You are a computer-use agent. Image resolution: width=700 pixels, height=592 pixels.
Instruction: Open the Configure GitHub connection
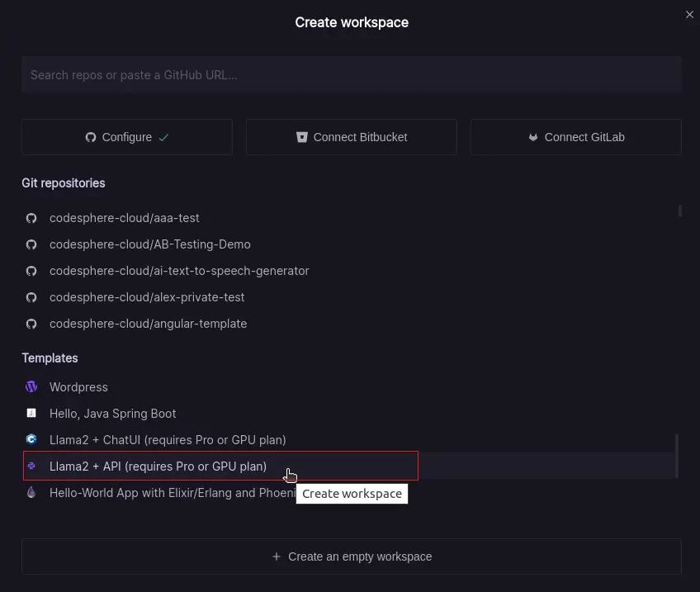pos(126,137)
